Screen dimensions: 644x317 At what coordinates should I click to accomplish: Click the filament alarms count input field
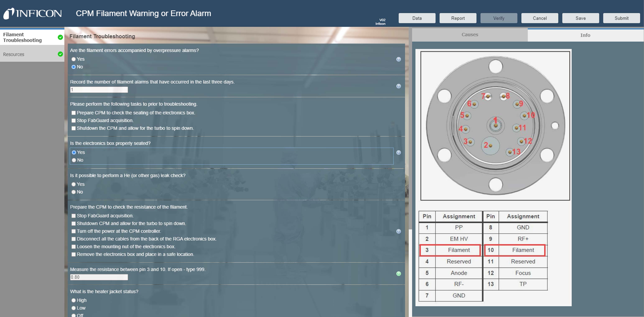click(99, 90)
